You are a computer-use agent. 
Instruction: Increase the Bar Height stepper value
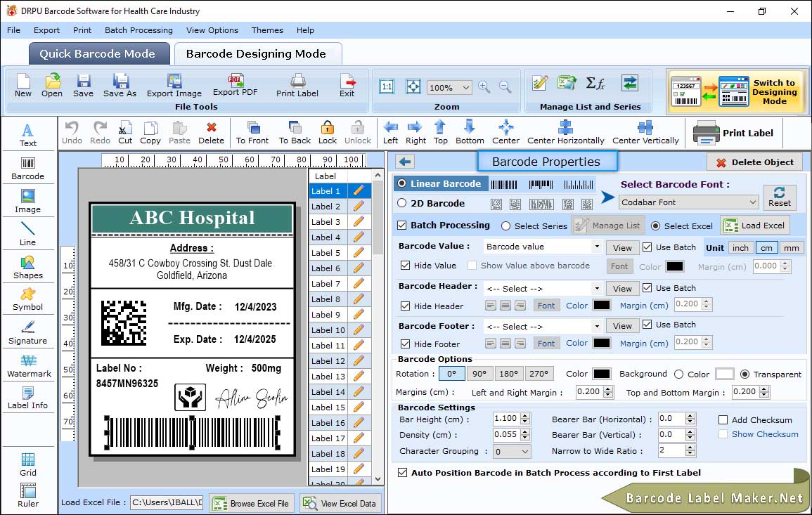point(526,416)
